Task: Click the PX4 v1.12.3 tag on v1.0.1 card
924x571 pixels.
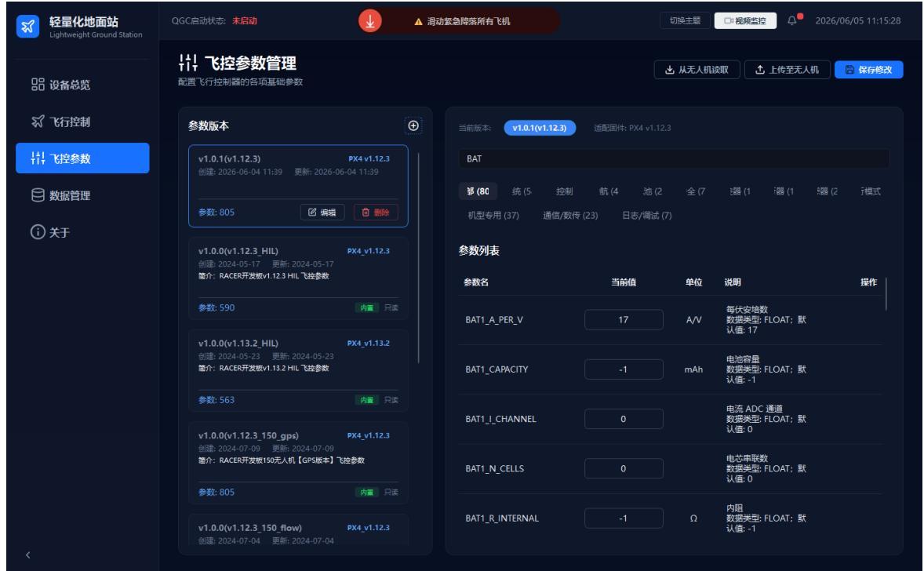Action: pos(369,159)
